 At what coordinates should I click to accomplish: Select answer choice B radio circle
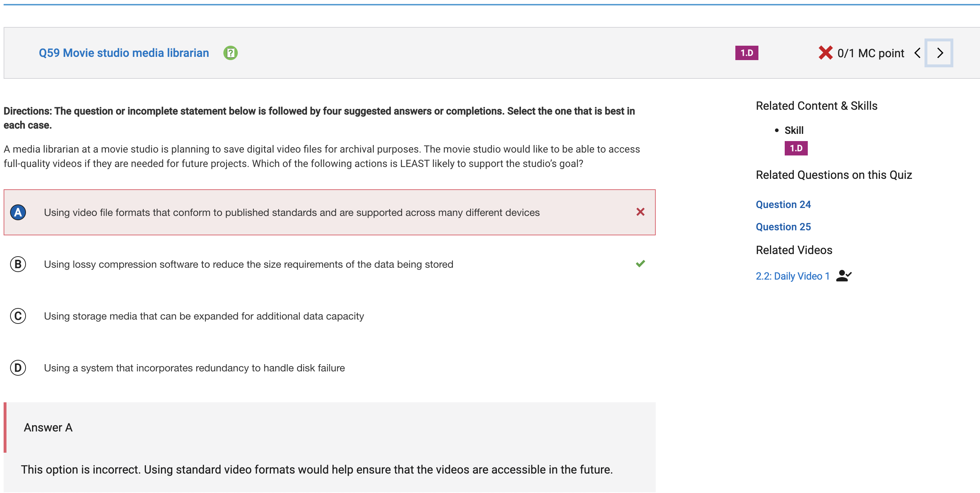[x=18, y=264]
